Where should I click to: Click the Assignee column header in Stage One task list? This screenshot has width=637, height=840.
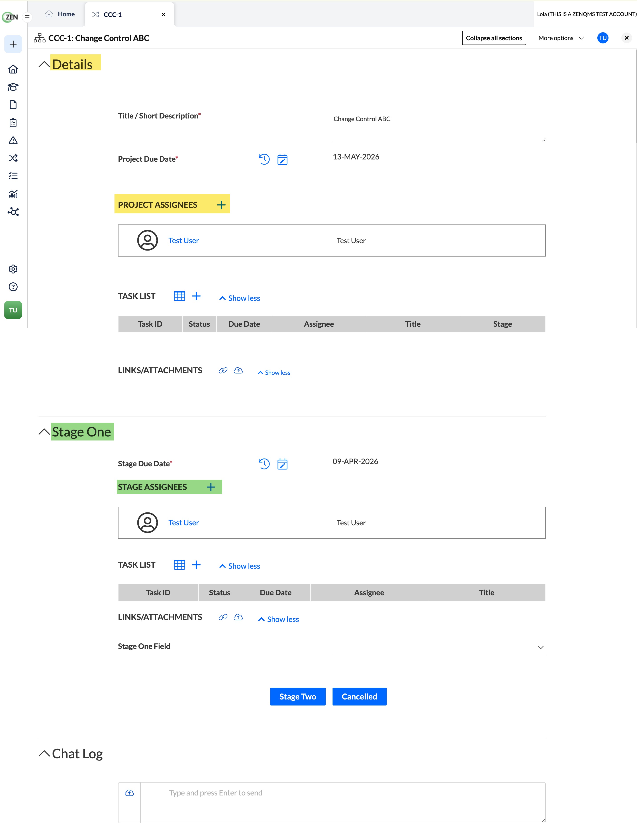click(x=369, y=592)
